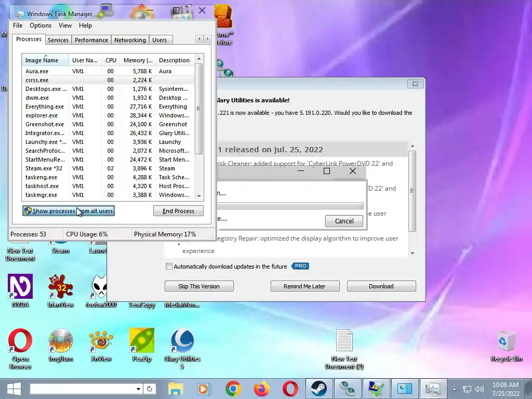Select the PeaZip desktop shortcut

pyautogui.click(x=142, y=345)
